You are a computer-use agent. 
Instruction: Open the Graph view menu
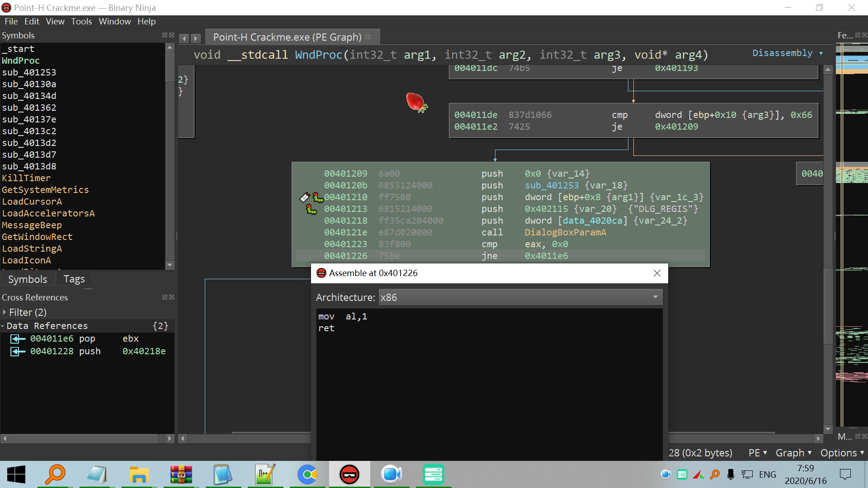[x=793, y=453]
